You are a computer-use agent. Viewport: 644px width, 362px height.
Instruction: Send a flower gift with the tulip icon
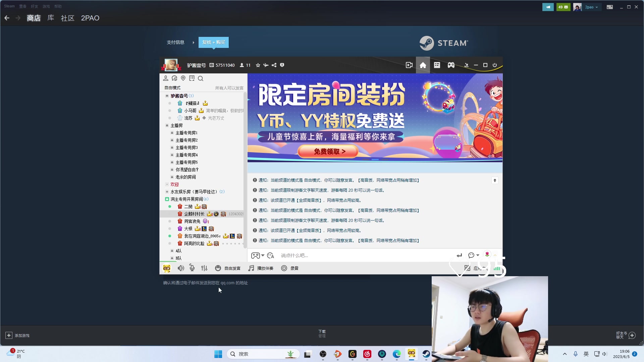pyautogui.click(x=487, y=255)
